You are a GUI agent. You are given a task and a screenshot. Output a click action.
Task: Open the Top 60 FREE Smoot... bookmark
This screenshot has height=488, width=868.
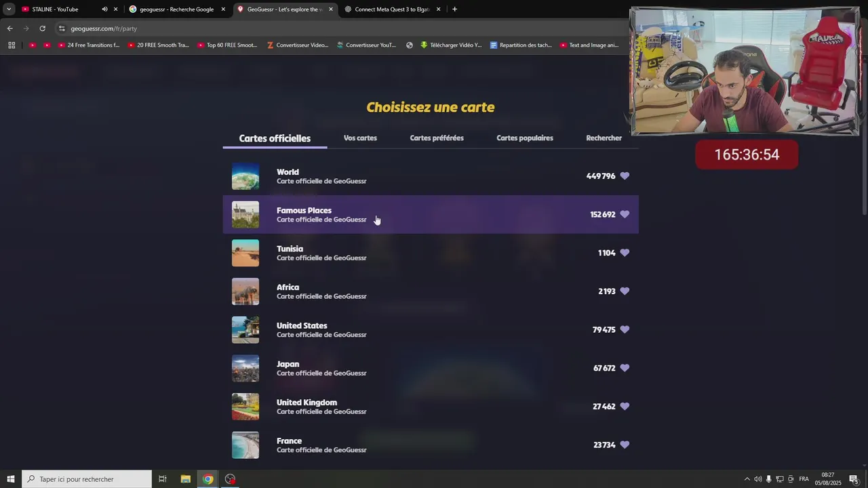pos(228,45)
